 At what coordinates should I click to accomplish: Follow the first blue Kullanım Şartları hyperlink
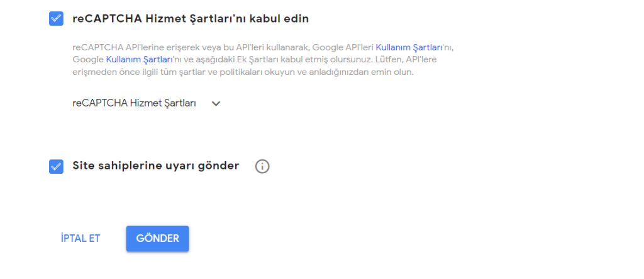pyautogui.click(x=413, y=47)
